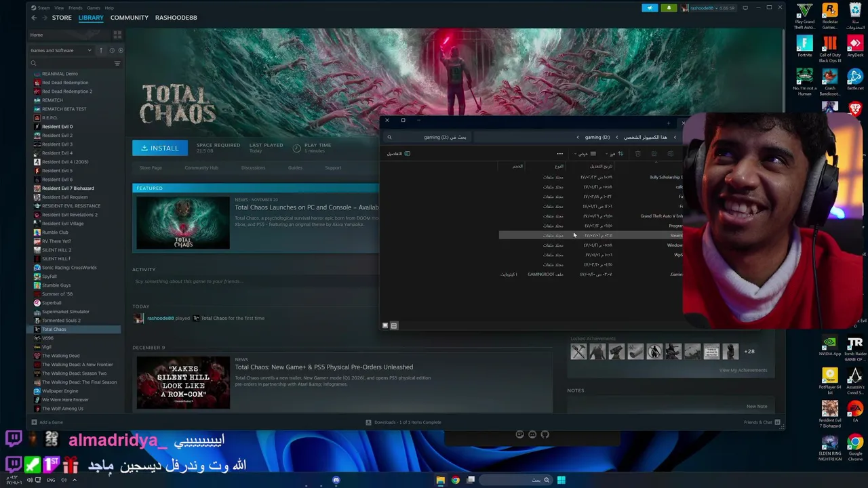Click the recent activity clock filter icon
868x488 pixels.
pos(112,50)
